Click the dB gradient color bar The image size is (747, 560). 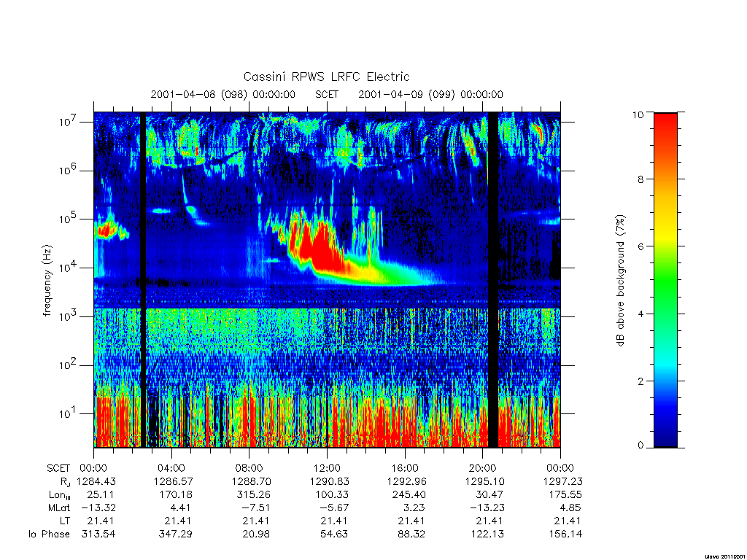tap(665, 280)
